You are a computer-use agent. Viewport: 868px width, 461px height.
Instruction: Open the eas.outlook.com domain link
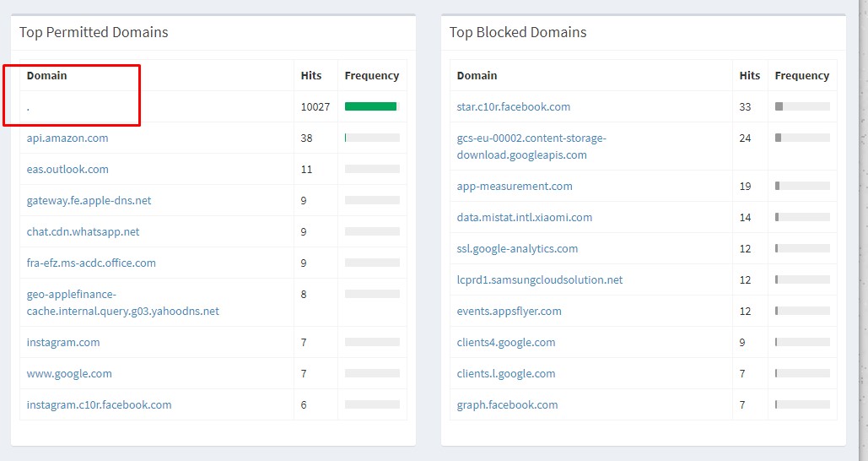[67, 169]
